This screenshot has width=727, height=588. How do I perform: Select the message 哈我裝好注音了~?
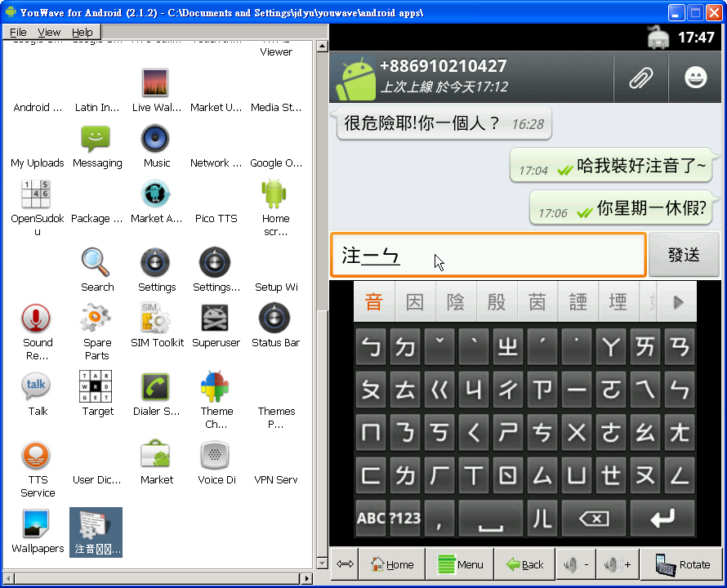[x=612, y=166]
